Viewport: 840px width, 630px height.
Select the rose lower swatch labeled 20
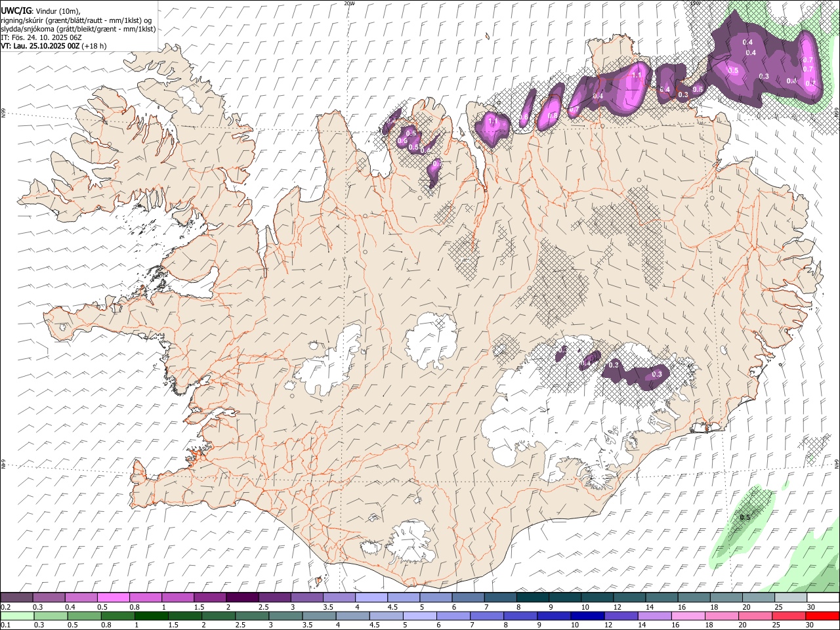755,616
